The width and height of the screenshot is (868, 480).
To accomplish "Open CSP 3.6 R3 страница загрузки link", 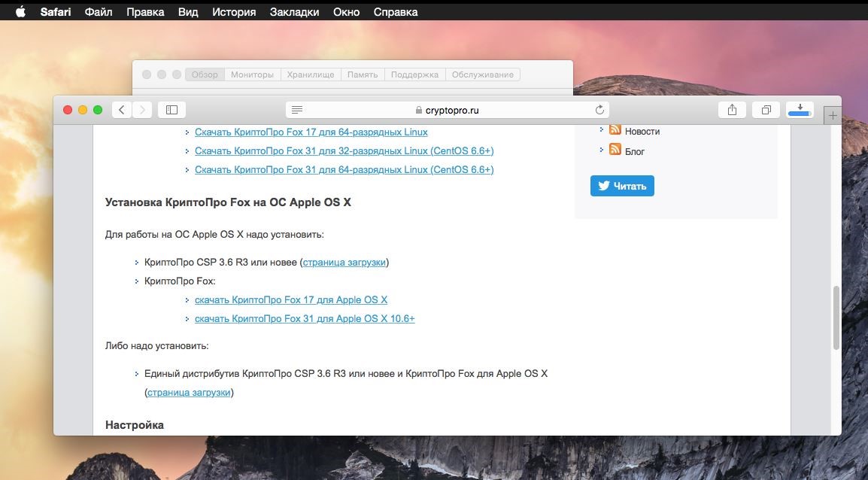I will click(x=344, y=262).
